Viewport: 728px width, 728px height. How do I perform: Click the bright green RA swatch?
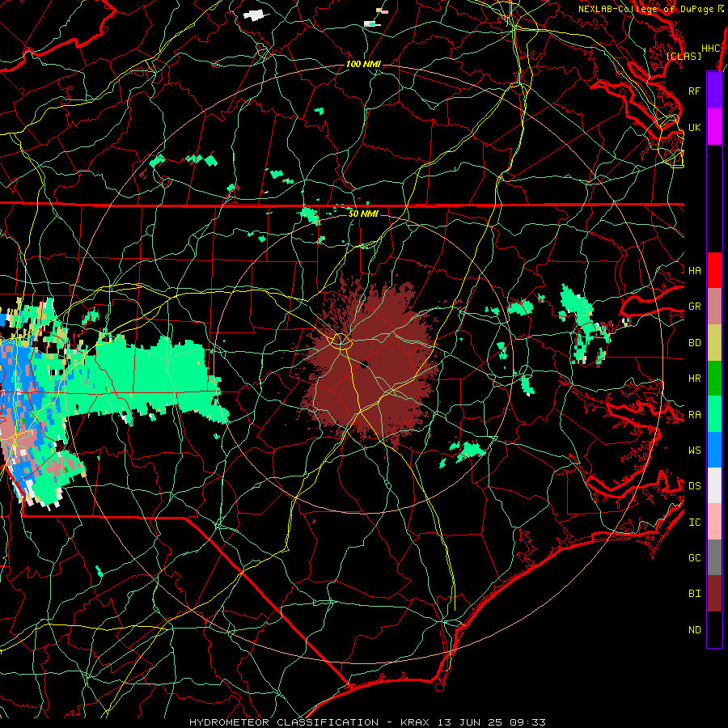pos(714,414)
